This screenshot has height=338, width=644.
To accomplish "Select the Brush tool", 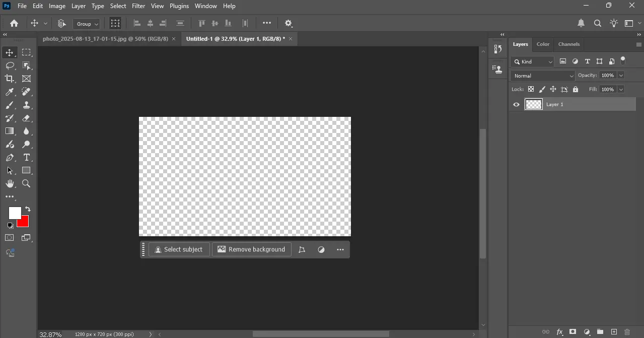I will click(x=10, y=105).
